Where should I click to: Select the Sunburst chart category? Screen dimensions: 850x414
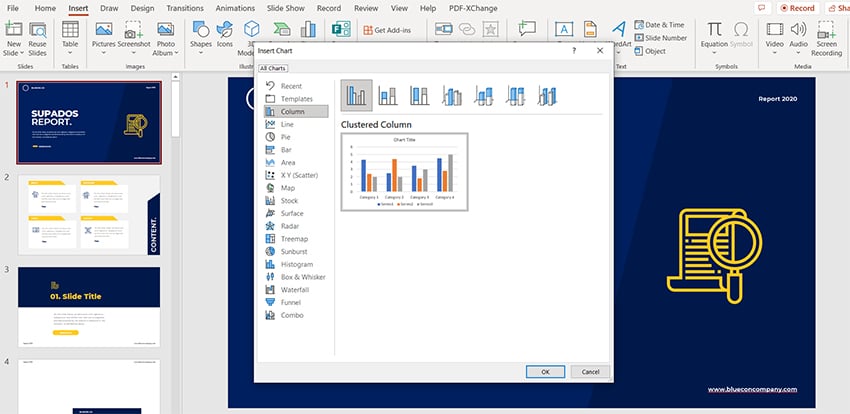click(x=296, y=251)
